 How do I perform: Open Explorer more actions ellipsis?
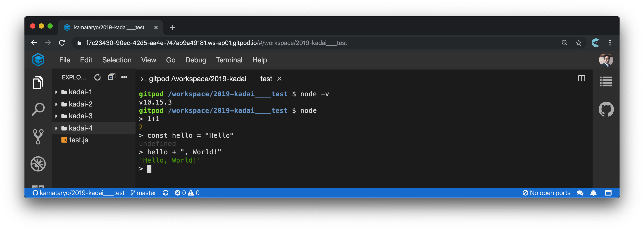pos(124,77)
